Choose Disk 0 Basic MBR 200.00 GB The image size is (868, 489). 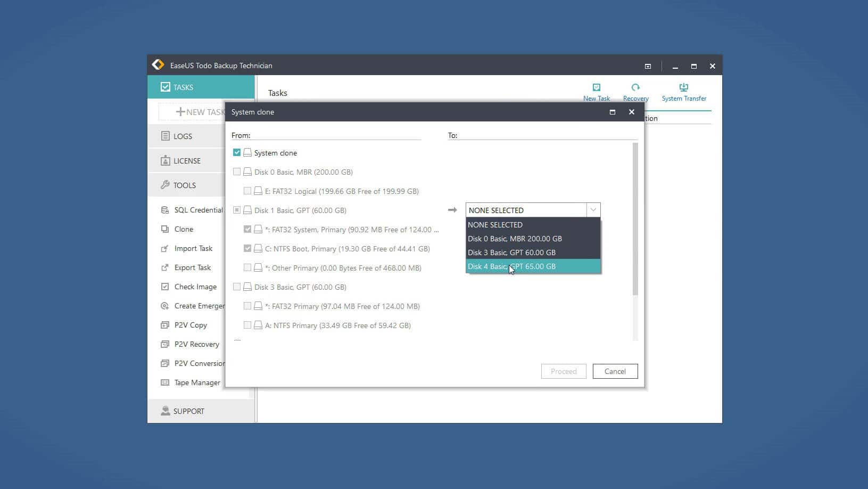click(533, 239)
